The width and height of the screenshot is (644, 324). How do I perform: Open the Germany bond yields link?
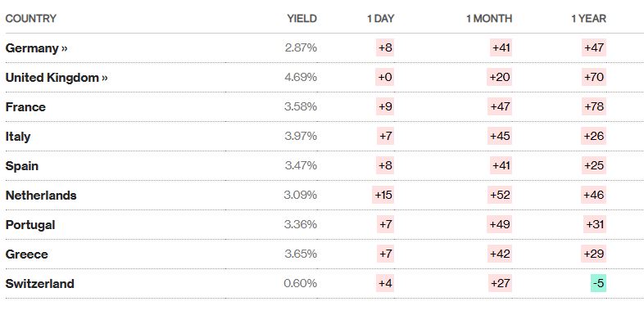pos(36,48)
